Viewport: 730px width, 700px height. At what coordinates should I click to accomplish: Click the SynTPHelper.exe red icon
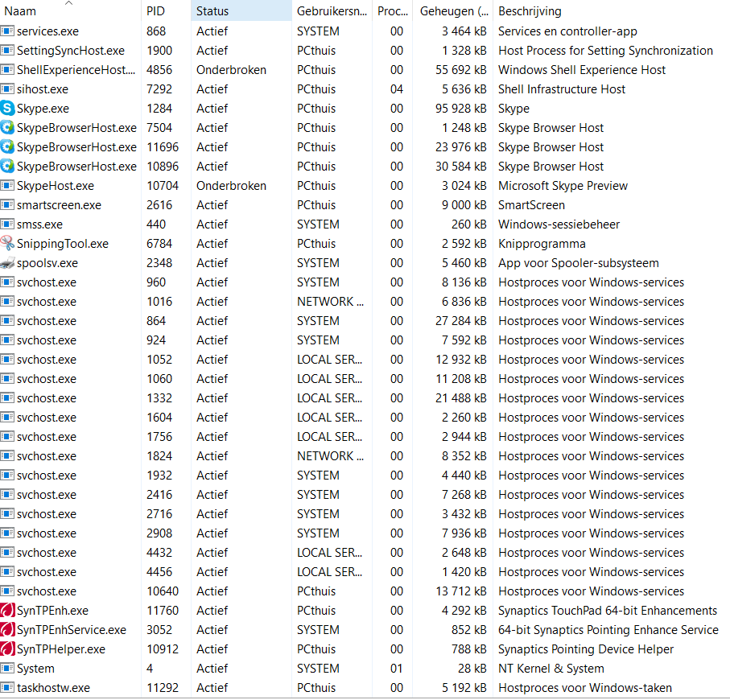(x=7, y=649)
